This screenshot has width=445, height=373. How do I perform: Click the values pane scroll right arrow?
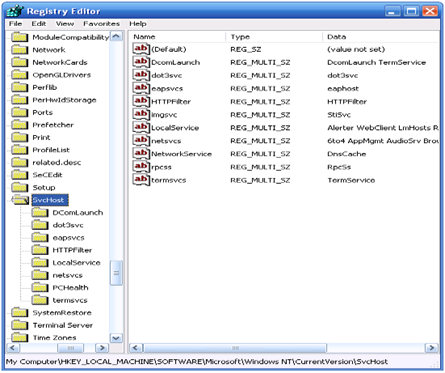[x=432, y=348]
